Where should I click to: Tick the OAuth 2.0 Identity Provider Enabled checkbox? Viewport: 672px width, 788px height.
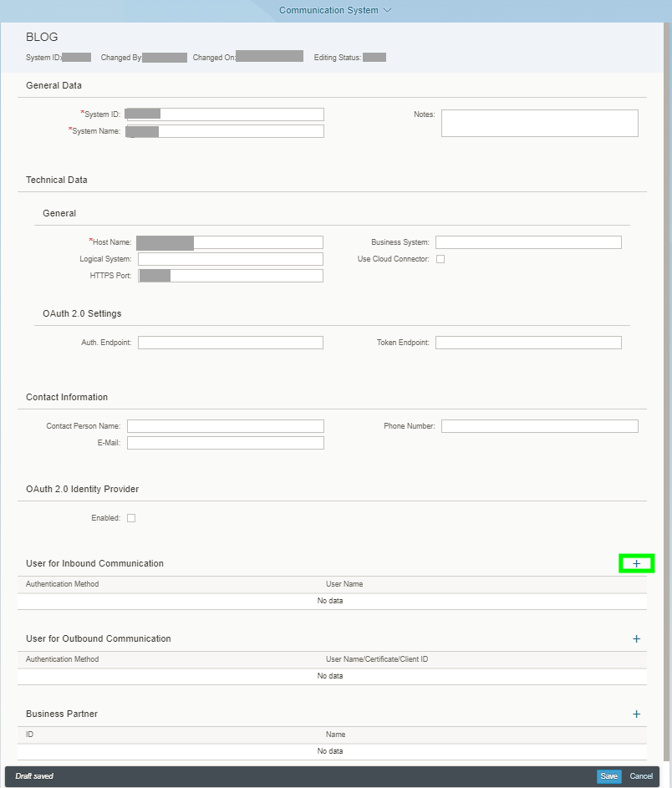[131, 518]
